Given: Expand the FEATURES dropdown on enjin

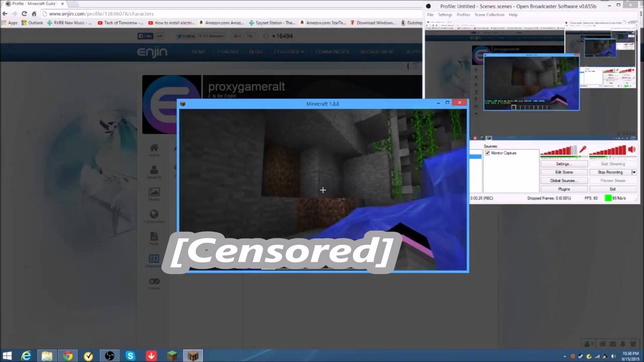Looking at the screenshot, I should coord(289,52).
